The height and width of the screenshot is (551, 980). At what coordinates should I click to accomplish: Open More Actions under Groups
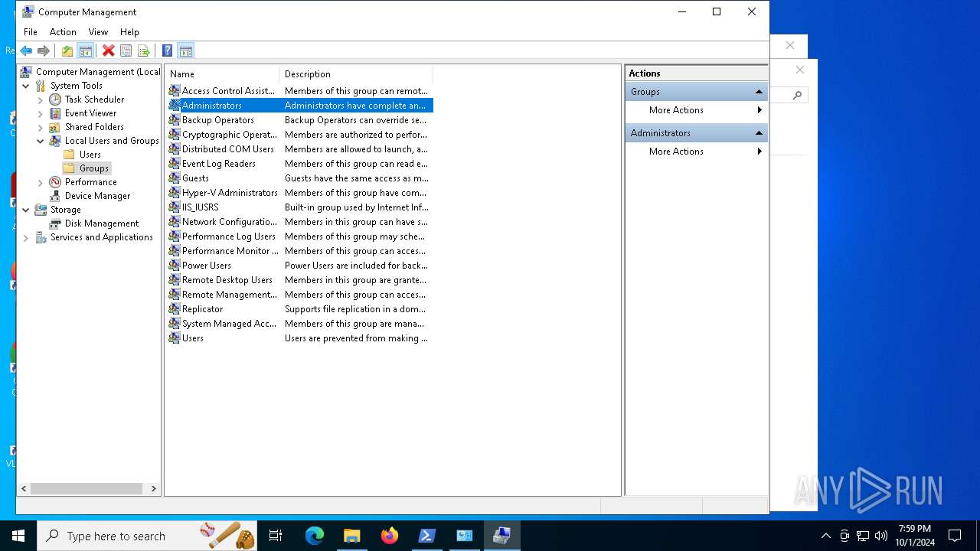click(696, 110)
